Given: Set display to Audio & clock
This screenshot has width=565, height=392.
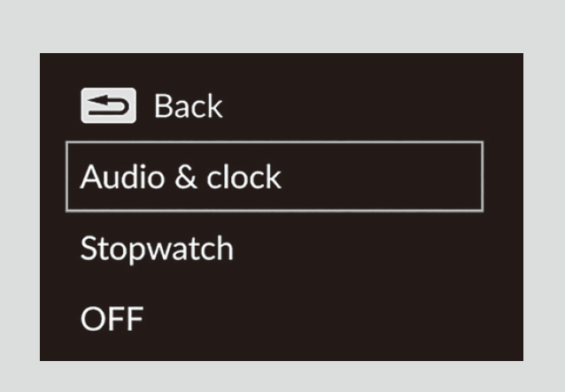Looking at the screenshot, I should [x=181, y=177].
